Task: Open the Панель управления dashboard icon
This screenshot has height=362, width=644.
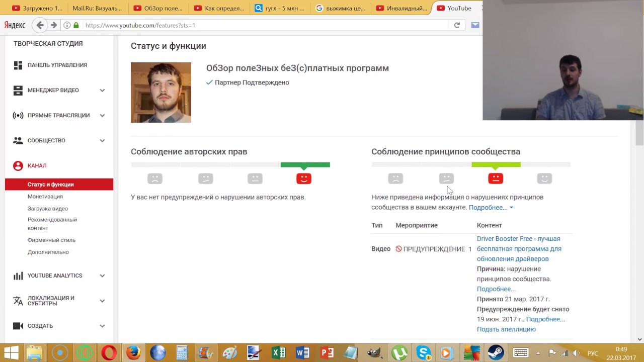Action: (x=18, y=65)
